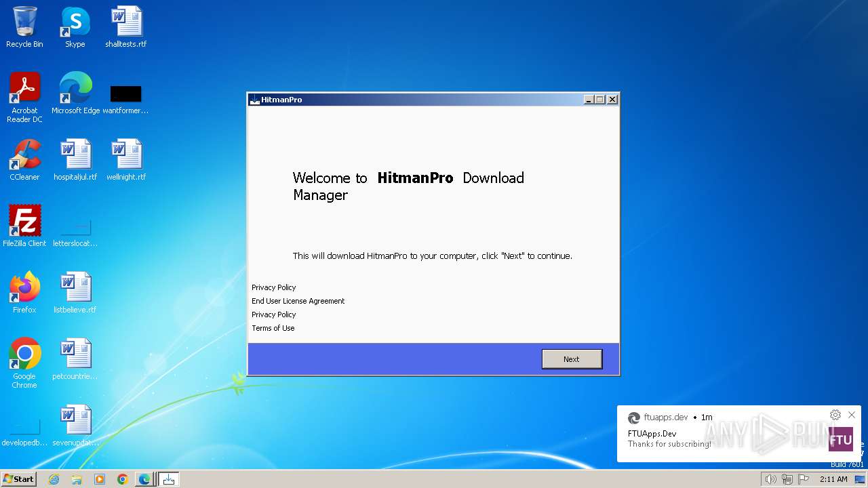Viewport: 868px width, 488px height.
Task: Minimize the HitmanPro window
Action: 589,100
